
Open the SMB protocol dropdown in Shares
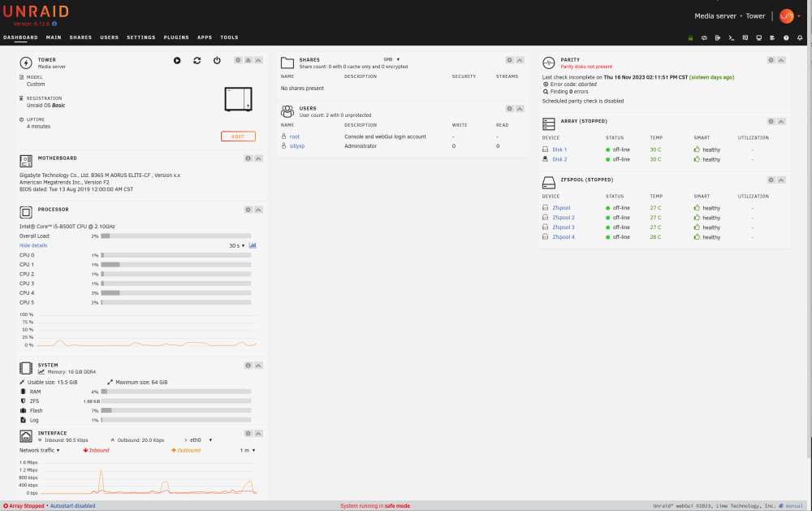coord(391,59)
